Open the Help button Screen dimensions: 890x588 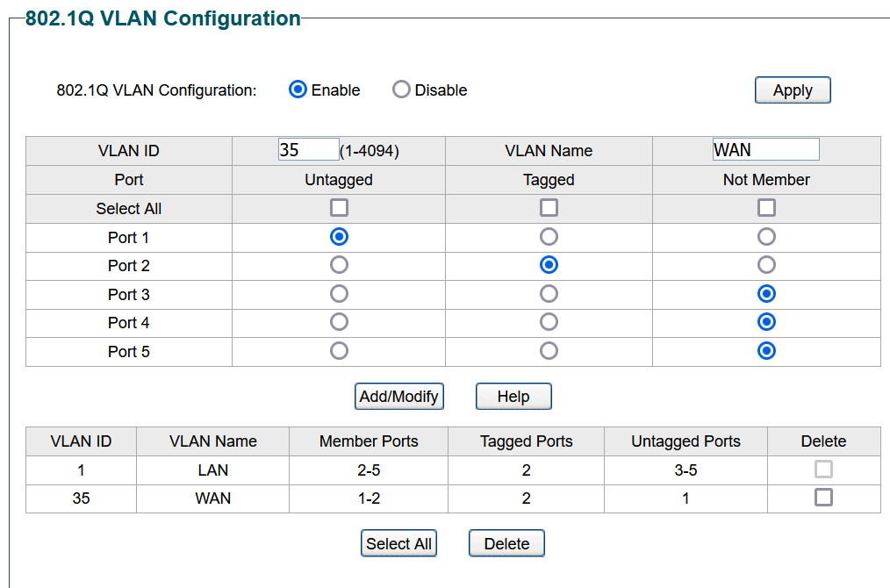click(513, 396)
